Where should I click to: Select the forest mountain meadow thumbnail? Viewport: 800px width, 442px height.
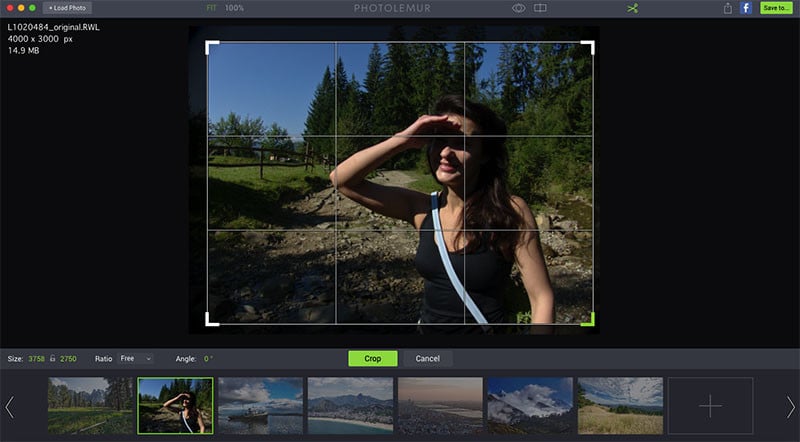coord(90,406)
